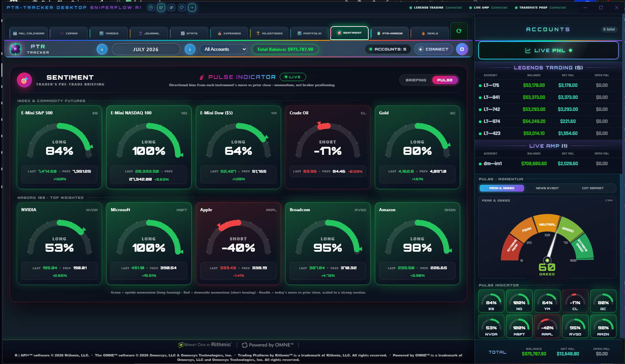Open the All Accounts dropdown
Viewport: 625px width, 364px height.
[x=224, y=49]
